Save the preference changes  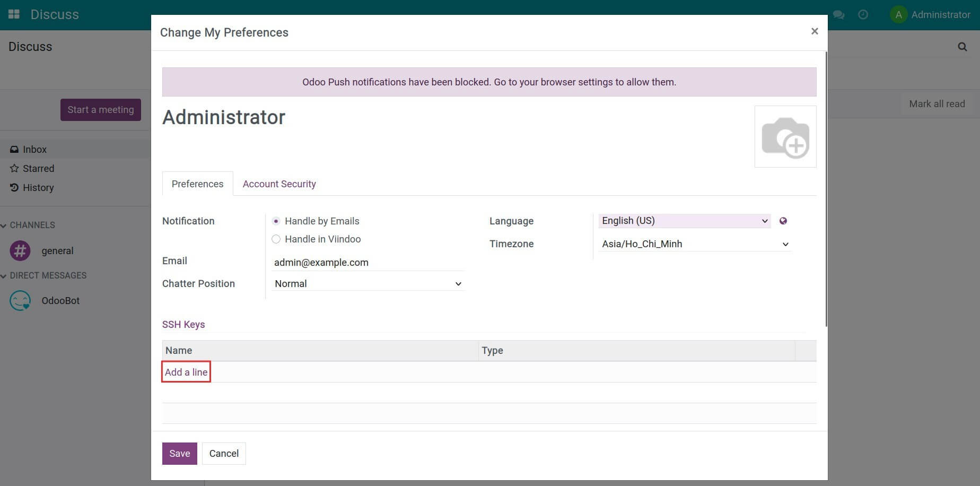(179, 453)
